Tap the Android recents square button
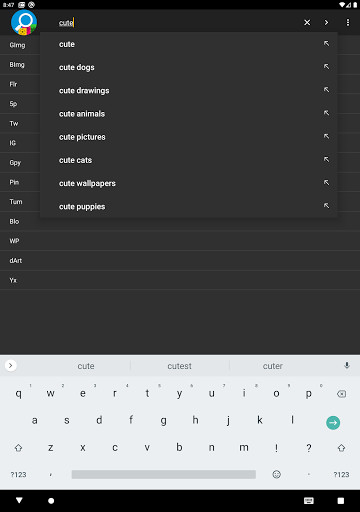The height and width of the screenshot is (512, 360). 341,501
